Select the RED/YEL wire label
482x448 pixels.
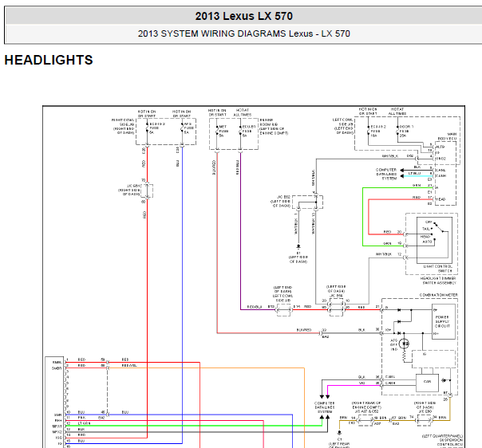click(x=129, y=365)
